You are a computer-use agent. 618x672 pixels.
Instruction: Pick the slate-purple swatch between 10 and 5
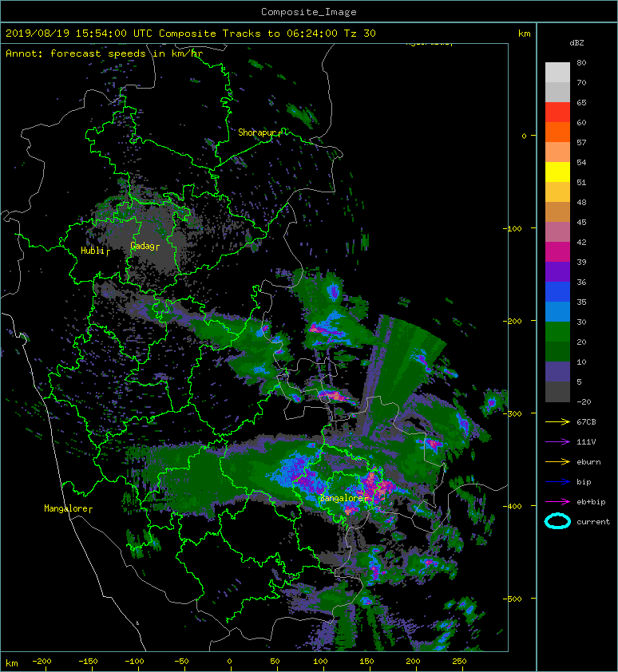(x=557, y=372)
